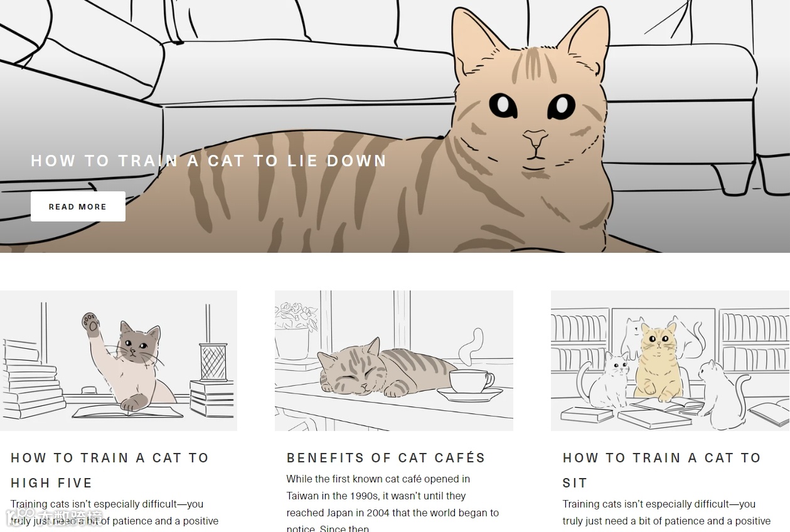
Task: Open 'How to Train a Cat to High Five' article title
Action: click(110, 471)
